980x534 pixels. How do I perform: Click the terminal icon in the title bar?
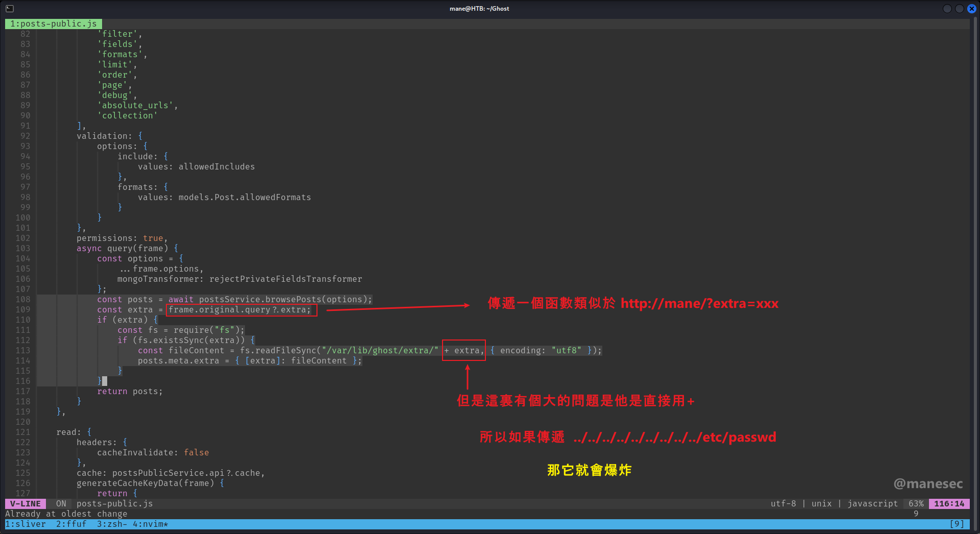pyautogui.click(x=10, y=9)
